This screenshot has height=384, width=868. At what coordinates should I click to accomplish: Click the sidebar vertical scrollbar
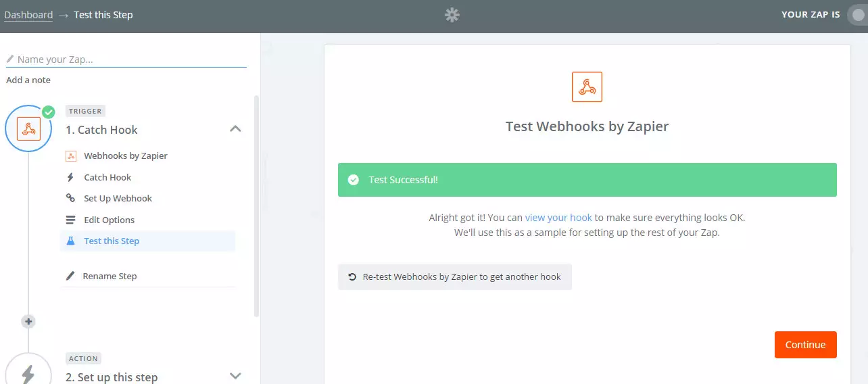click(256, 206)
